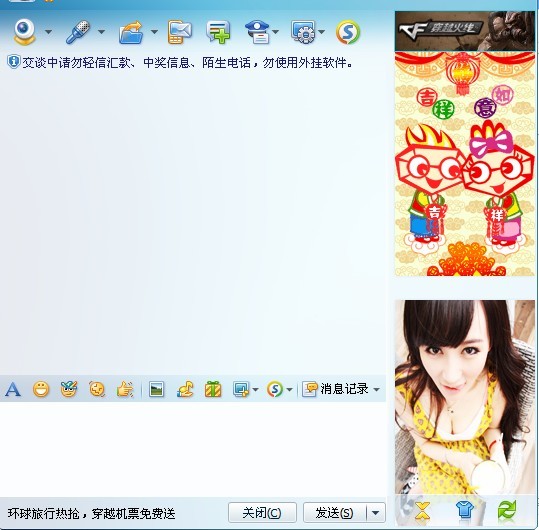This screenshot has height=530, width=539.
Task: Open the screenshot tool dropdown arrow
Action: click(255, 390)
